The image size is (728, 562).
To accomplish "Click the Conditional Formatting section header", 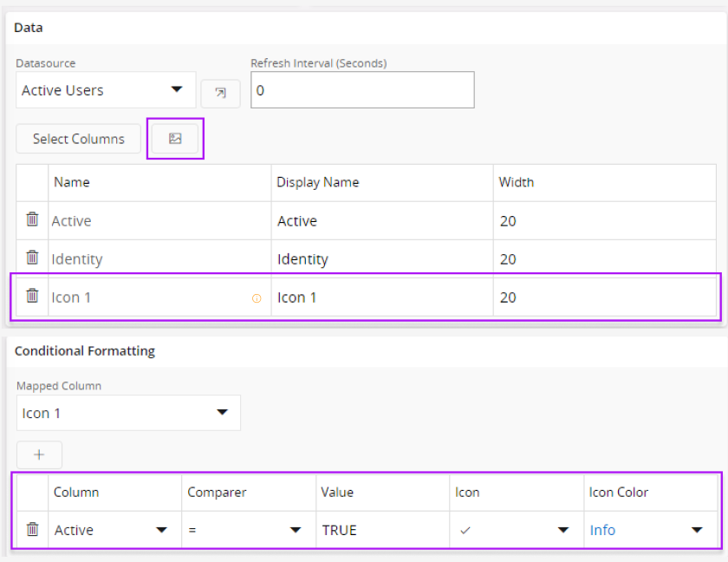I will pyautogui.click(x=84, y=350).
